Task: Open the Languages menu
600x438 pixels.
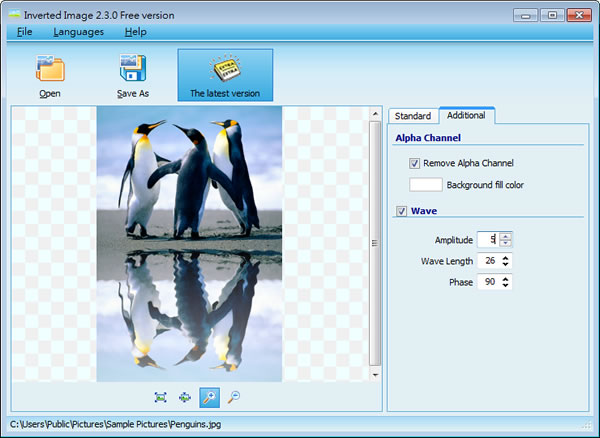Action: (78, 32)
